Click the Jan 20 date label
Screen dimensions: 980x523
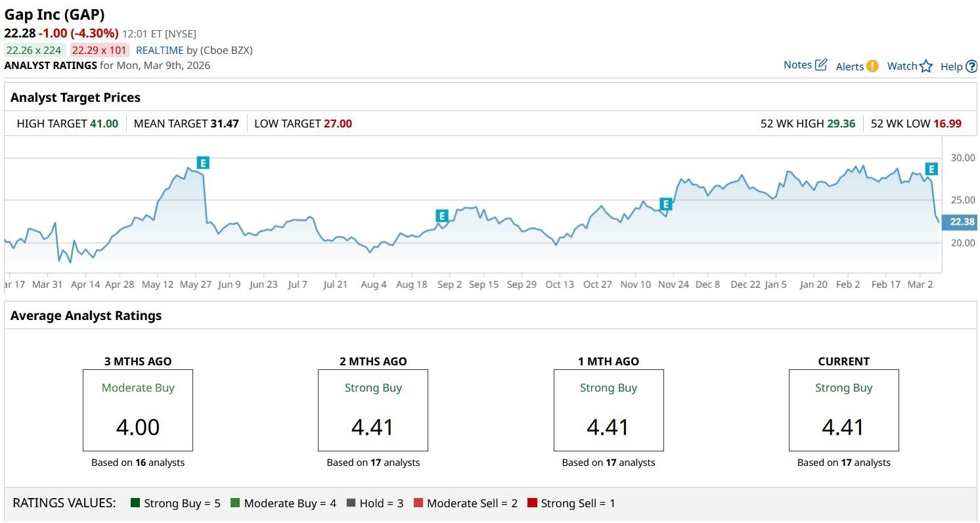coord(814,284)
